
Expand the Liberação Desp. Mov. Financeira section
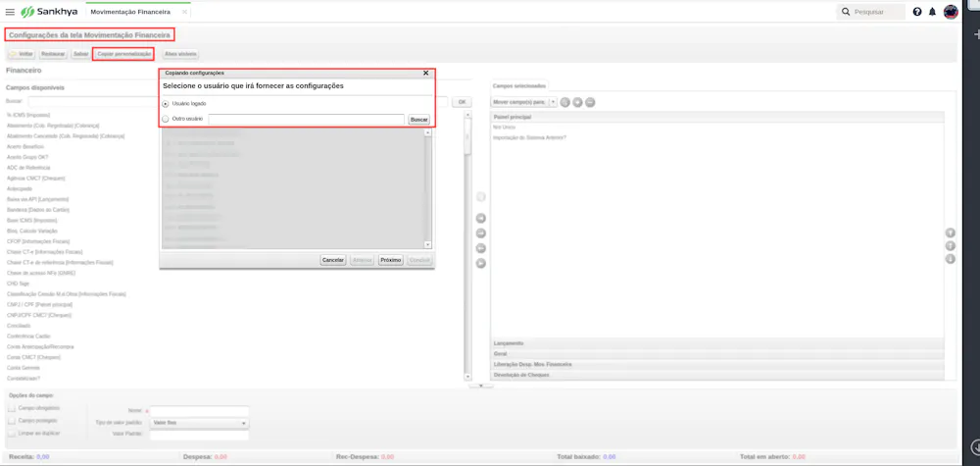(x=717, y=364)
